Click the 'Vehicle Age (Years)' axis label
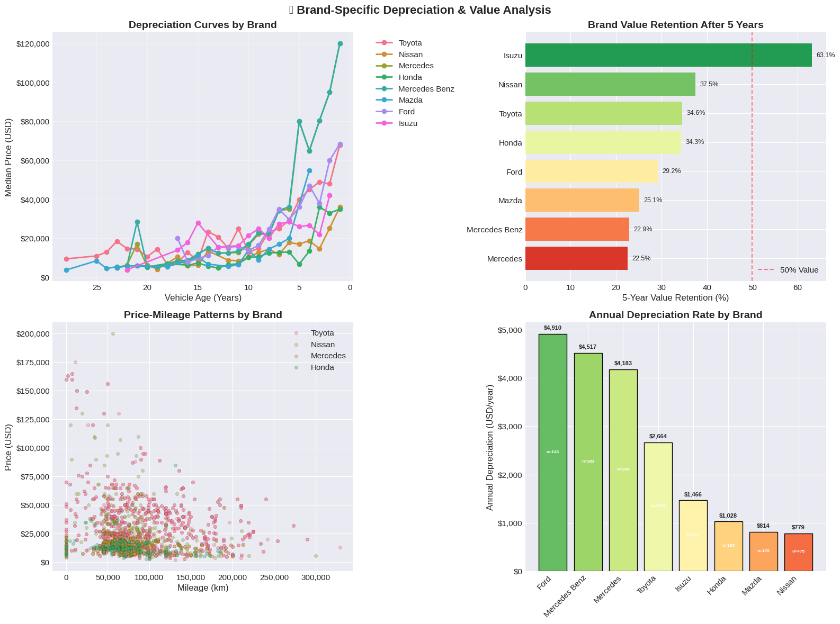This screenshot has height=624, width=840. 203,298
